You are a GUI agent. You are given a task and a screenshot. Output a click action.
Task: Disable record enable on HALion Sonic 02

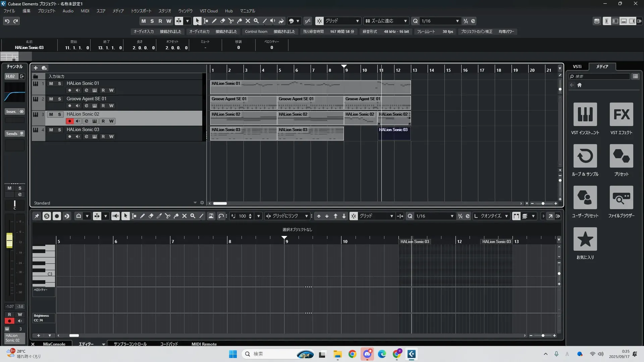(69, 121)
